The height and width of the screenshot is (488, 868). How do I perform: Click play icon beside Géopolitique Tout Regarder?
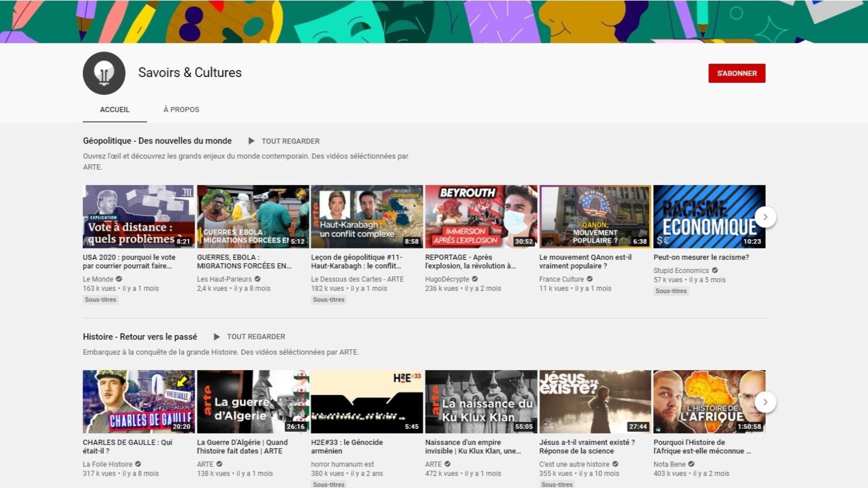[251, 141]
